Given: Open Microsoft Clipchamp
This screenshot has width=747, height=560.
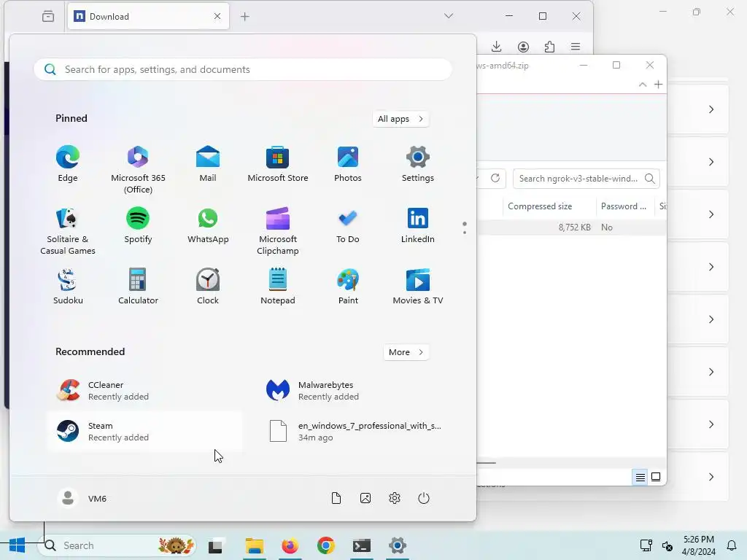Looking at the screenshot, I should click(x=278, y=231).
